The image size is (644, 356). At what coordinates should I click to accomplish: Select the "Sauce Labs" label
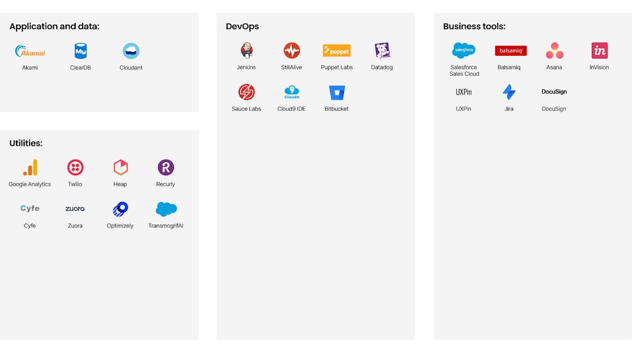click(246, 109)
